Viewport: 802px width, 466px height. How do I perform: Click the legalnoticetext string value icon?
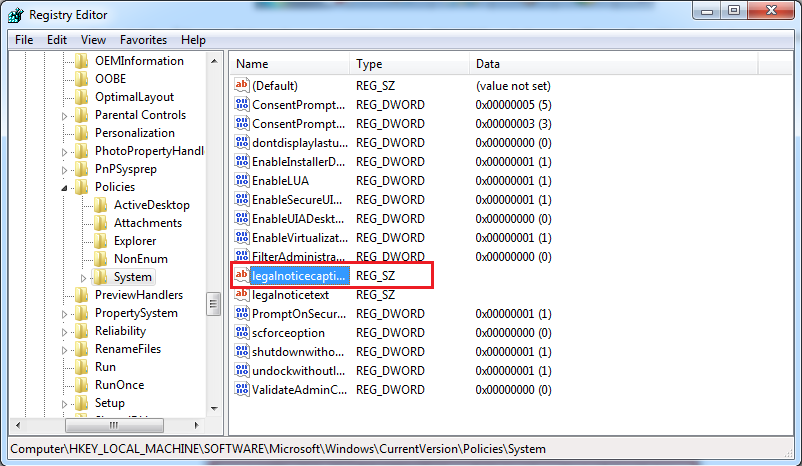pos(241,295)
